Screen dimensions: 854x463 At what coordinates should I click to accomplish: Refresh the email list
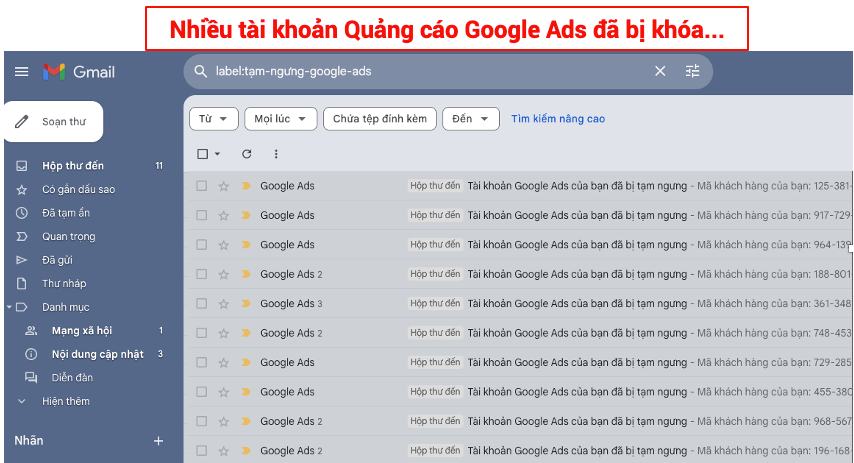(x=247, y=154)
